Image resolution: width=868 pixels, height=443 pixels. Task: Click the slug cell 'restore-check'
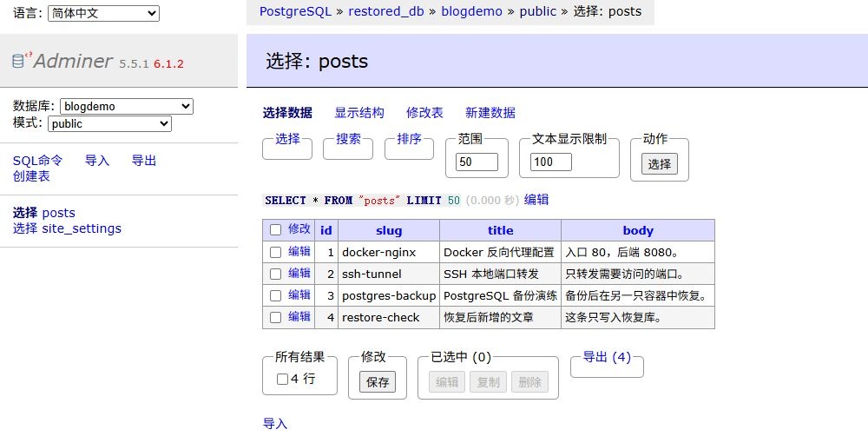389,318
